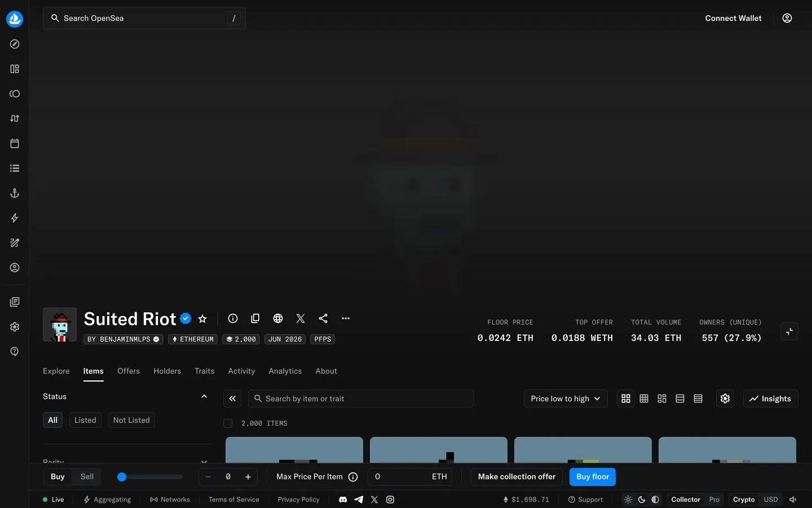Open the Instagram link in the footer

click(390, 500)
